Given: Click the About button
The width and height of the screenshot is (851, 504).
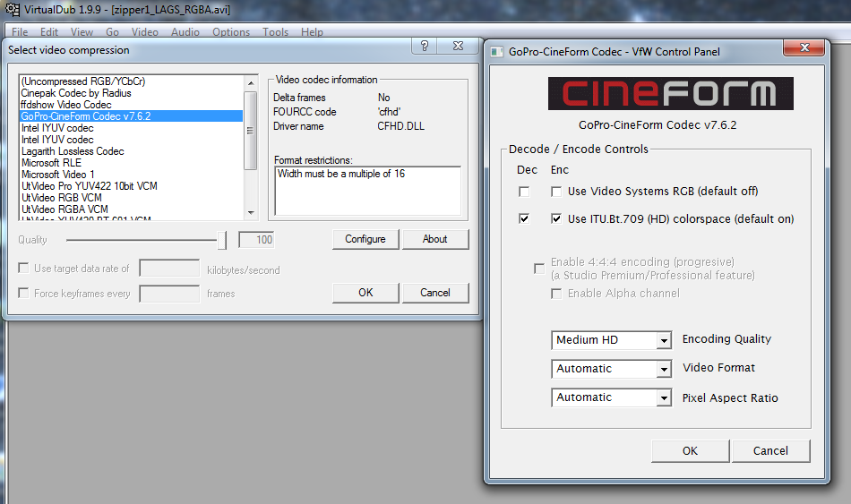Looking at the screenshot, I should tap(434, 239).
